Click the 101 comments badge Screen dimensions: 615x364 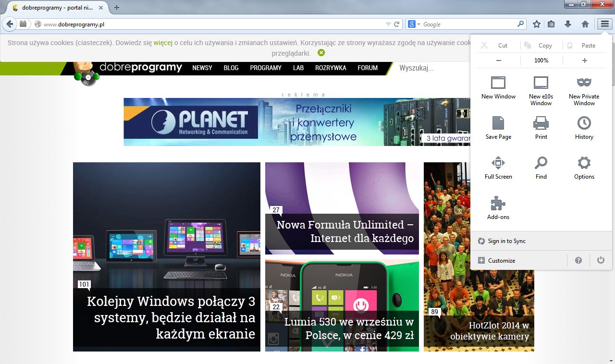click(x=84, y=285)
